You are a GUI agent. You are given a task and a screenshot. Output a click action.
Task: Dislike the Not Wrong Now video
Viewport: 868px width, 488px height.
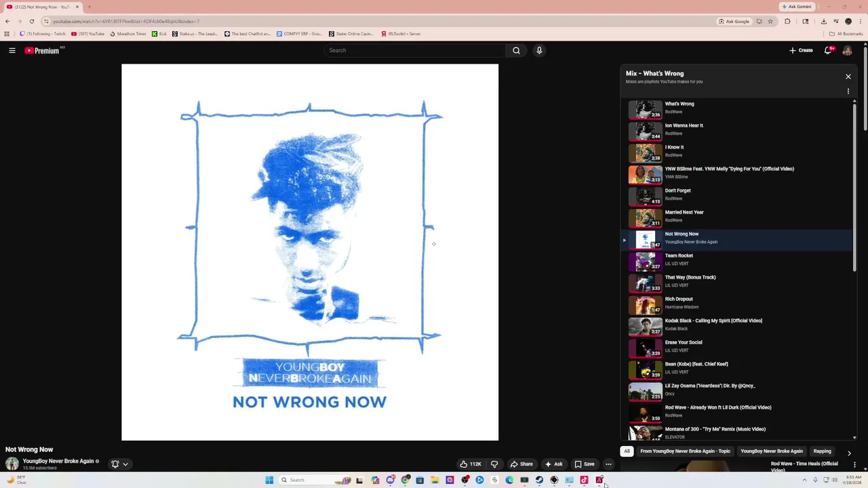point(494,464)
